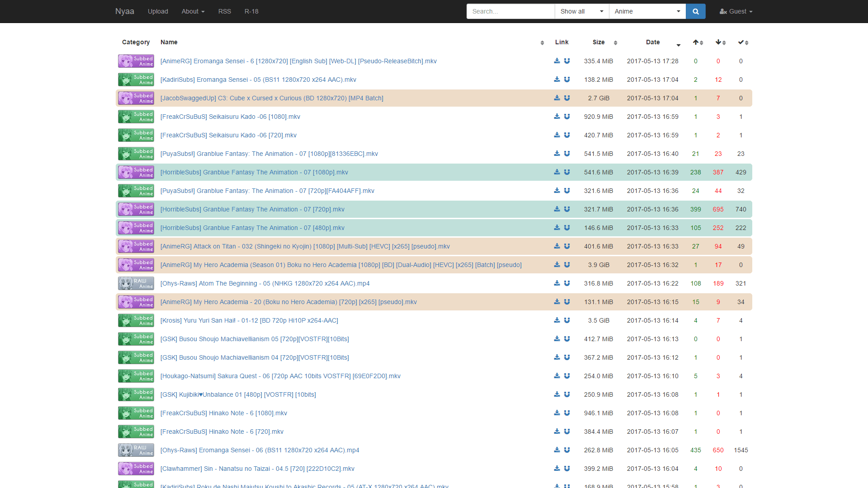868x488 pixels.
Task: Open the About menu
Action: tap(193, 11)
